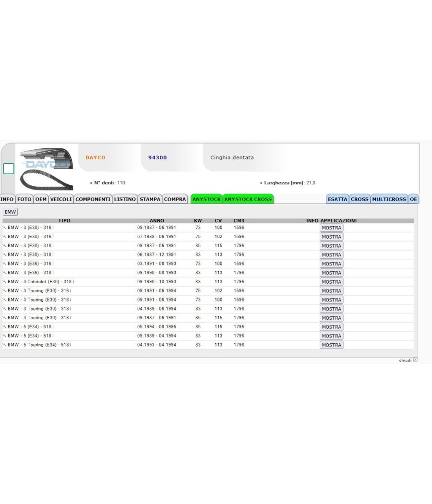Click the Dayco 94300 part number
Image resolution: width=432 pixels, height=504 pixels.
pos(157,157)
